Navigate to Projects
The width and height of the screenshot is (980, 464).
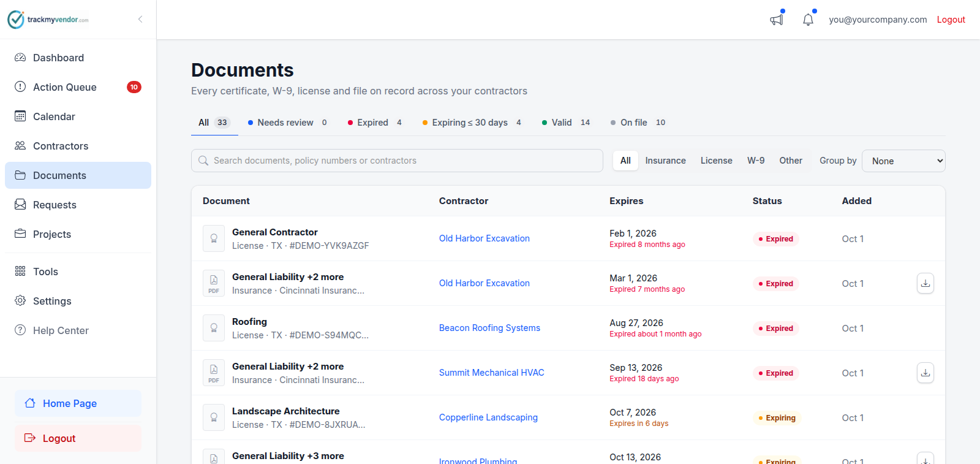(78, 234)
